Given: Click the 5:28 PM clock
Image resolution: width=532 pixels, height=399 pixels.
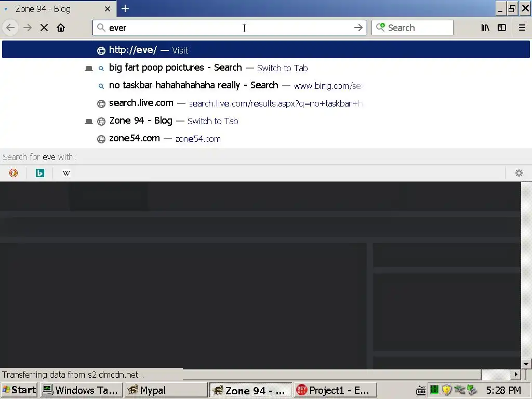Looking at the screenshot, I should (503, 390).
